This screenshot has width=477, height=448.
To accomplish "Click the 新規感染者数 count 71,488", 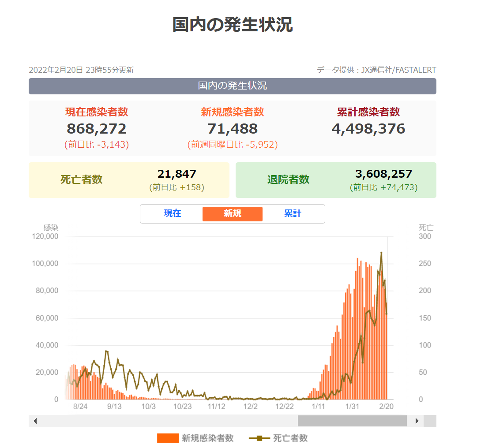I will pyautogui.click(x=233, y=129).
